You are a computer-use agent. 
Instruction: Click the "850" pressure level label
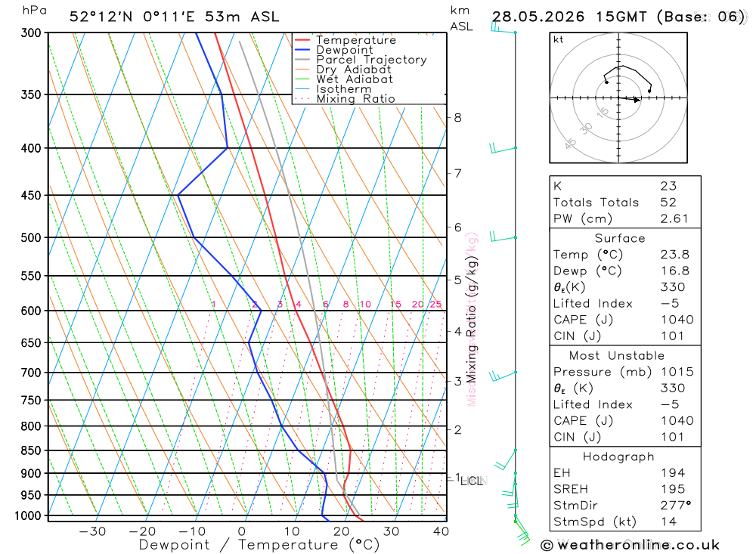coord(31,450)
